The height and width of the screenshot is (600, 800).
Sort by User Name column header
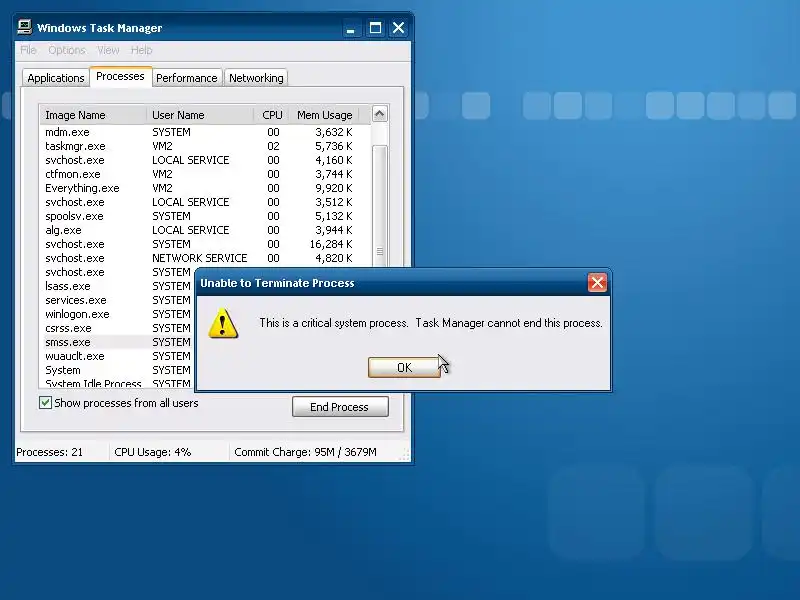[x=199, y=115]
